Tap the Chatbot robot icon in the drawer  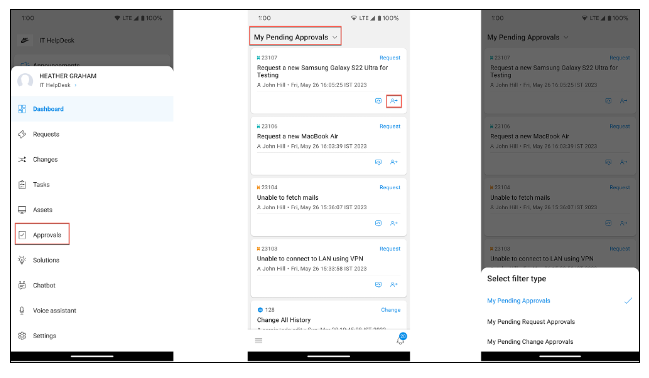point(22,285)
